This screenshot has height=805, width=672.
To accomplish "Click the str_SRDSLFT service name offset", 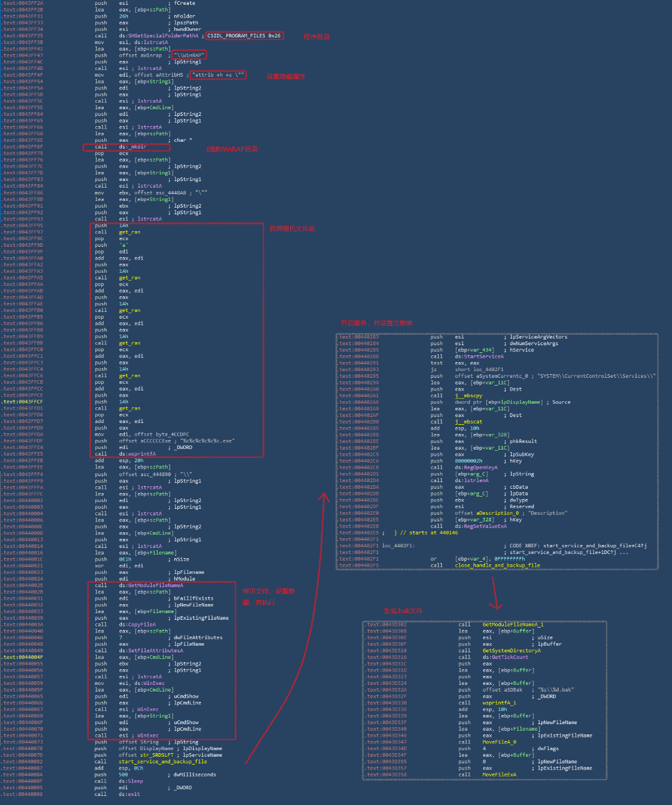I will click(157, 755).
